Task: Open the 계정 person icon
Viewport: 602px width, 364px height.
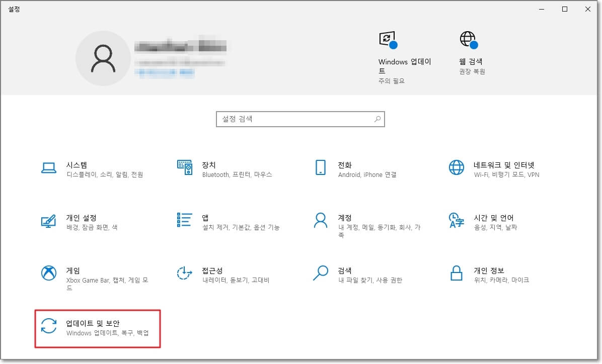Action: (321, 221)
